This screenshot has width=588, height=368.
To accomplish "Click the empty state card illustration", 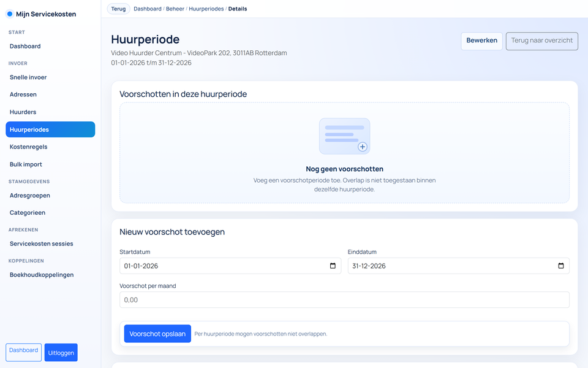I will coord(344,136).
